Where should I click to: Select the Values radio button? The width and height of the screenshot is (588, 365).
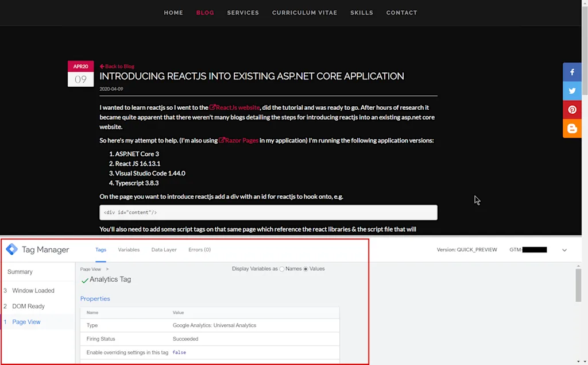click(305, 269)
